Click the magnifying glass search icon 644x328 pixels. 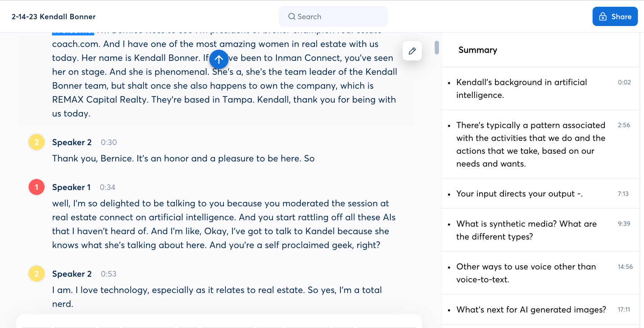coord(292,17)
